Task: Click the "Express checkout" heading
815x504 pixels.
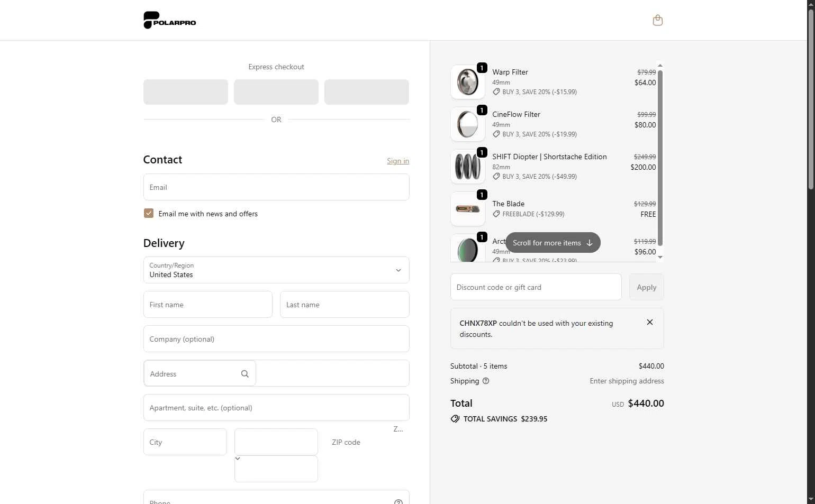Action: (276, 67)
